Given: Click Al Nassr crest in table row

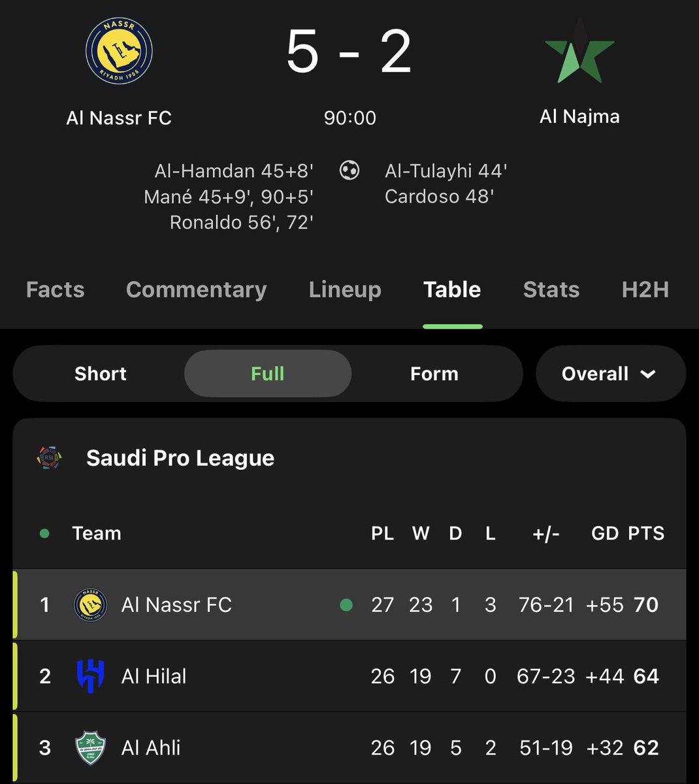Looking at the screenshot, I should (x=90, y=604).
